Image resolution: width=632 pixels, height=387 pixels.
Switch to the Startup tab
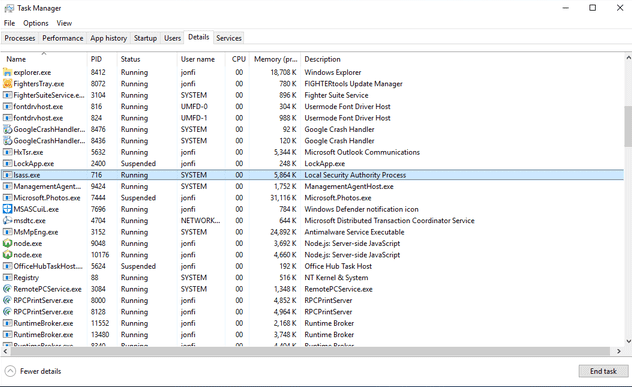click(146, 38)
